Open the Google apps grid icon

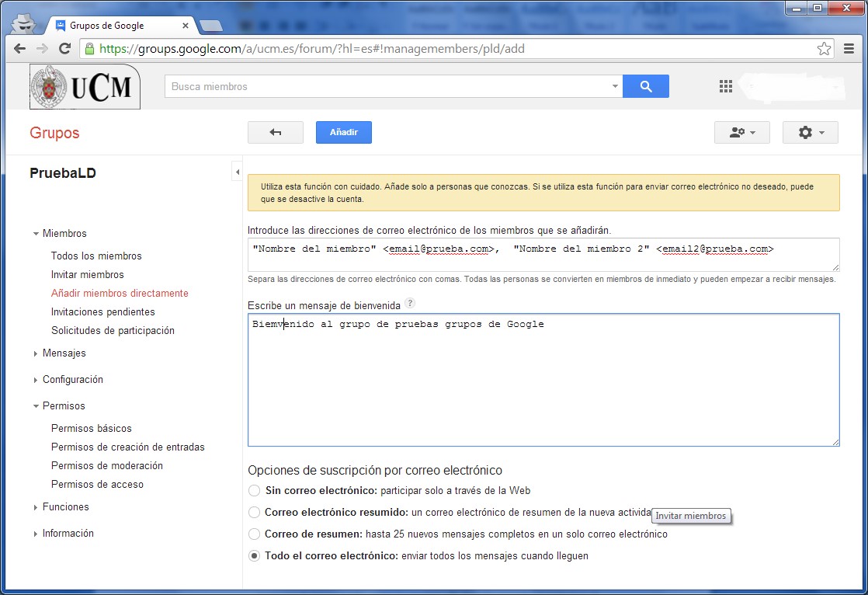[x=726, y=86]
